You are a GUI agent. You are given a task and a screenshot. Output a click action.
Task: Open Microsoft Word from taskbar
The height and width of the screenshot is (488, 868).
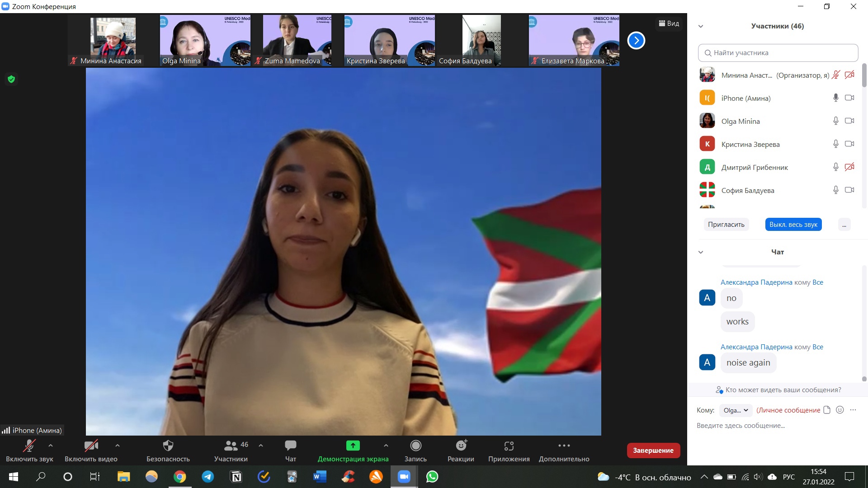point(320,477)
